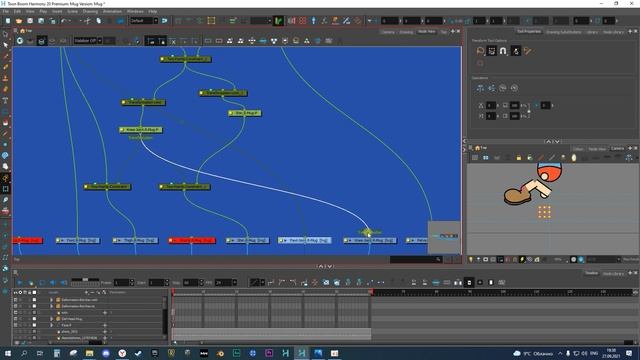Viewport: 640px width, 360px height.
Task: Click the Loop icon in the timeline playback controls
Action: pyautogui.click(x=42, y=282)
